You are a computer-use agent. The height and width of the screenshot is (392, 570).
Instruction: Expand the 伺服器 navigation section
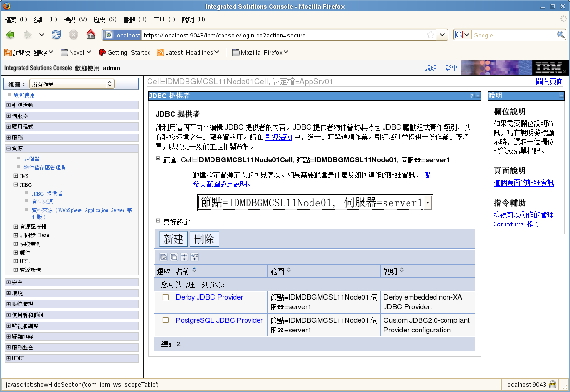8,116
